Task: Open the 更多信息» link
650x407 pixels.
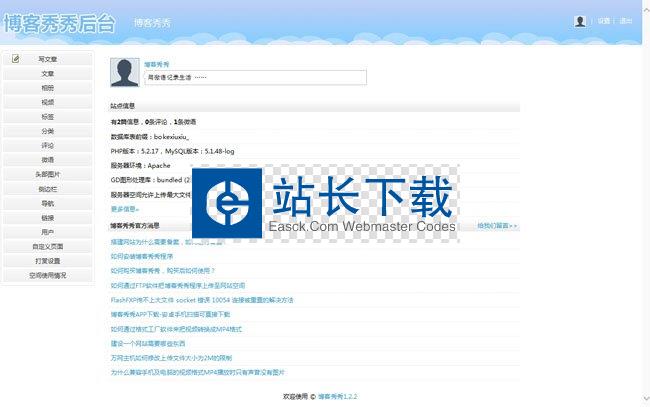Action: tap(125, 209)
